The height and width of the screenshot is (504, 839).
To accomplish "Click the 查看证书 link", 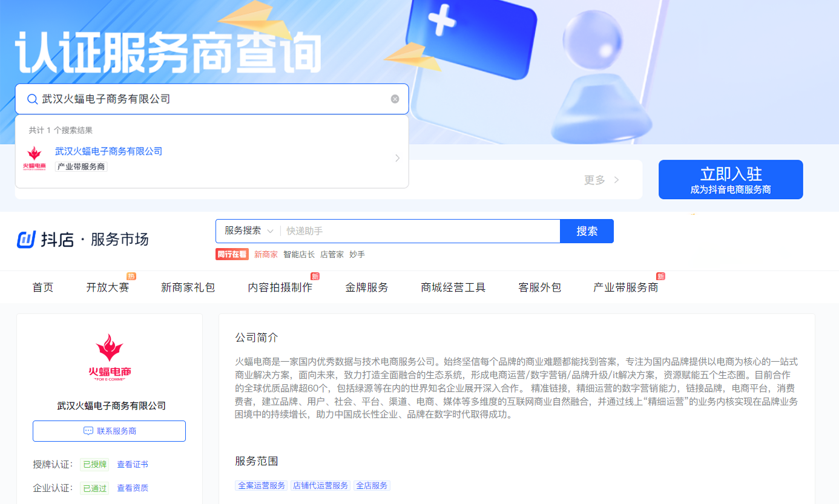I will pyautogui.click(x=133, y=465).
